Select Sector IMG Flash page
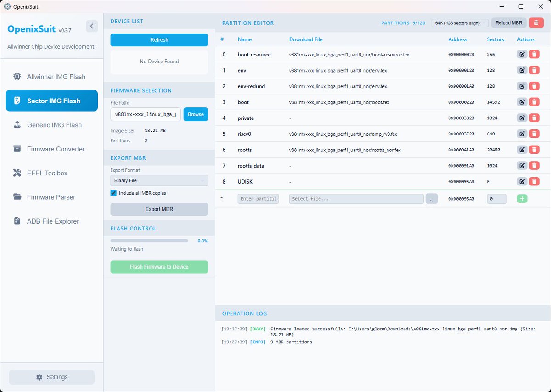Screen dimensions: 551x392 click(x=51, y=101)
